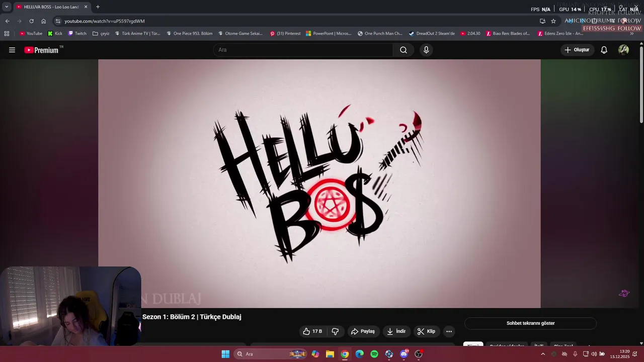The height and width of the screenshot is (362, 644).
Task: Open the Kick bookmark
Action: [55, 34]
